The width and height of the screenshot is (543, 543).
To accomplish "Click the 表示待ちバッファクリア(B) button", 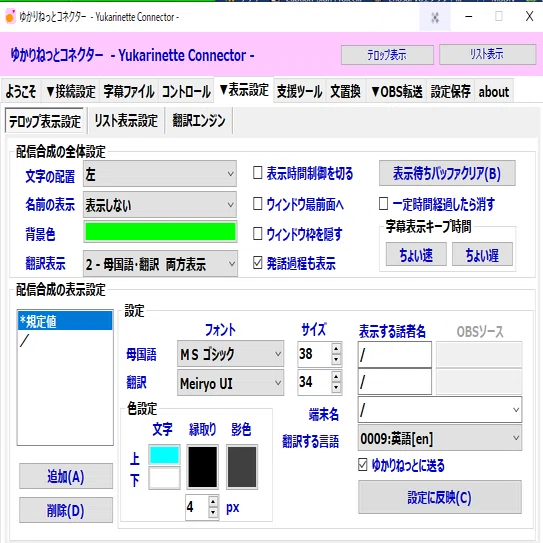I will 447,173.
